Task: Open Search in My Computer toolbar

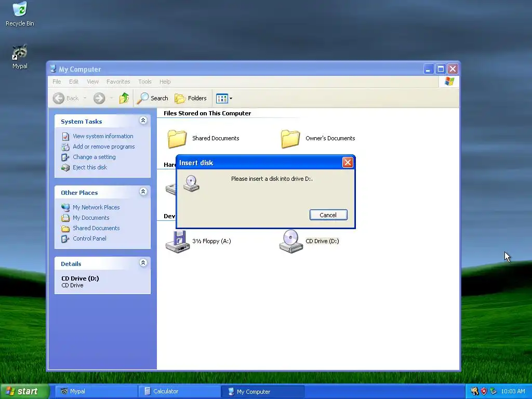Action: [152, 98]
